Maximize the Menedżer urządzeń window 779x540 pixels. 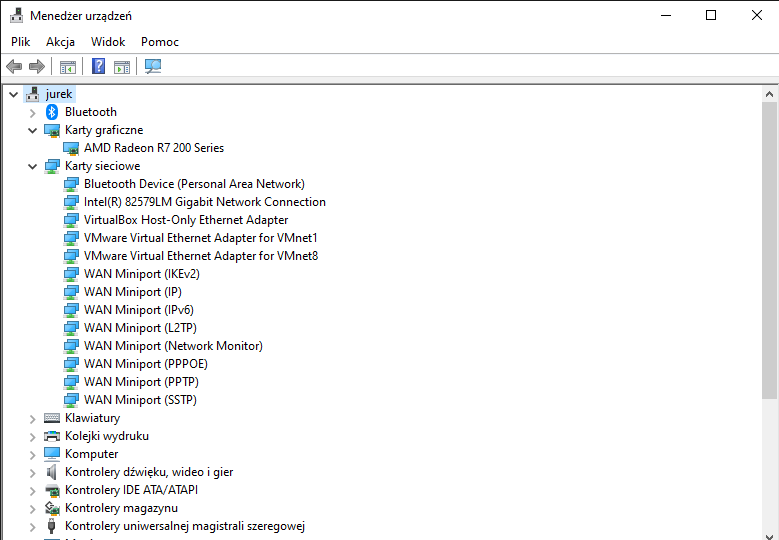point(711,15)
